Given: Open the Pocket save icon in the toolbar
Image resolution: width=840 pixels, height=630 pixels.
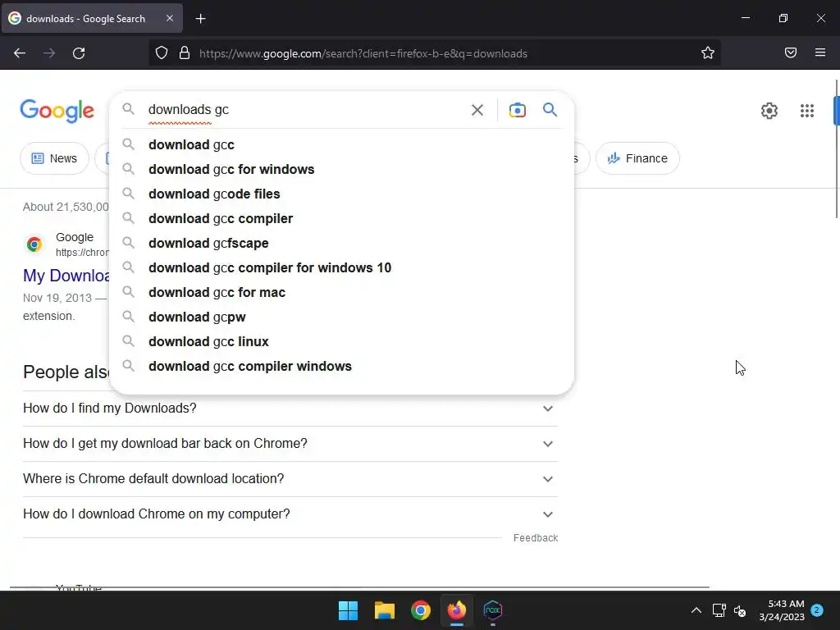Looking at the screenshot, I should (791, 52).
